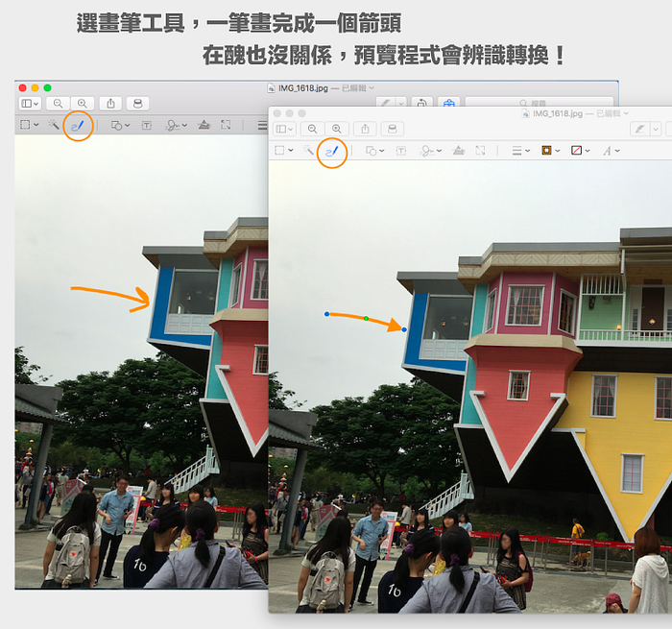Click back window title IMG_1618.jpg
The height and width of the screenshot is (629, 672).
[303, 88]
